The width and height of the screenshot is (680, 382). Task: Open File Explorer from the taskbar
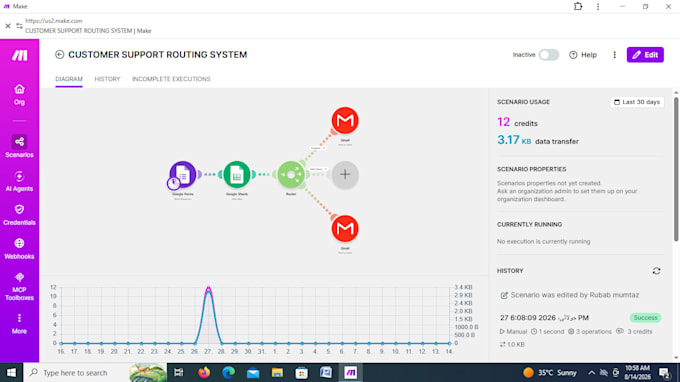[x=277, y=372]
